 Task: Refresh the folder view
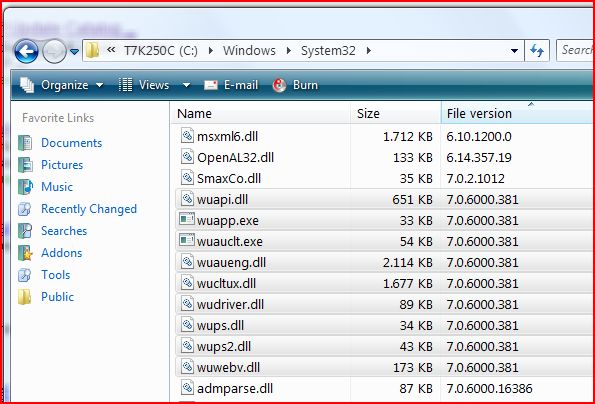point(537,50)
